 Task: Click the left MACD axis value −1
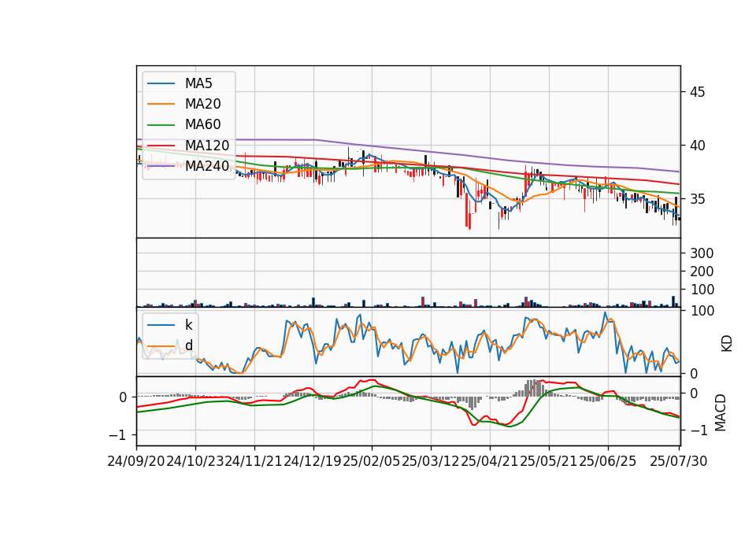coord(118,435)
